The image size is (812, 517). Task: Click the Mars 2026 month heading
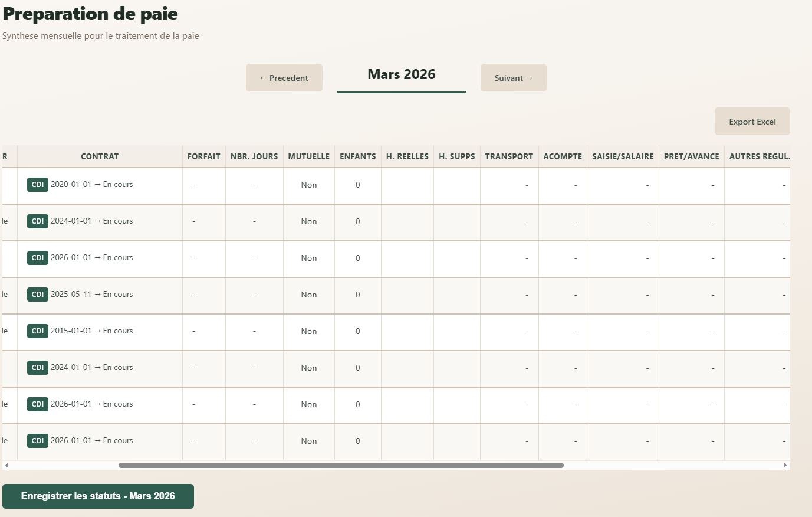point(401,75)
